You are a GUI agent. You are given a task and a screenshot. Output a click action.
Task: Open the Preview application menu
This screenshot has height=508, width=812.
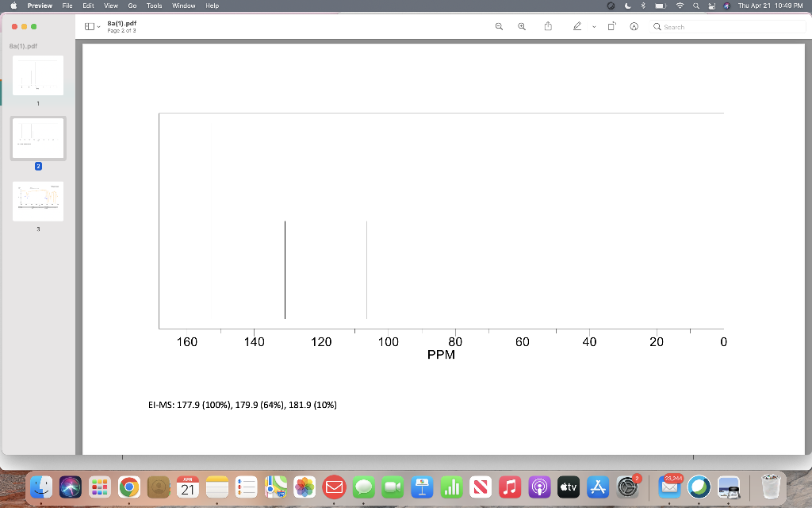tap(40, 6)
